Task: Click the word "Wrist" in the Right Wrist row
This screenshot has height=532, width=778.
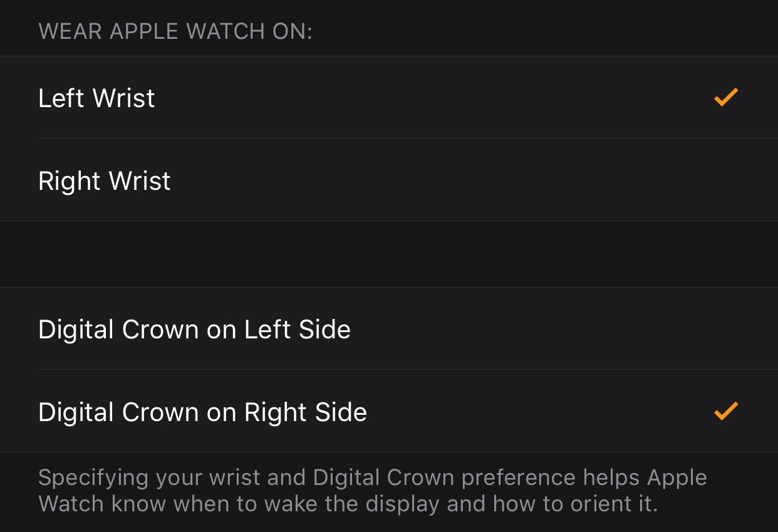Action: click(139, 181)
